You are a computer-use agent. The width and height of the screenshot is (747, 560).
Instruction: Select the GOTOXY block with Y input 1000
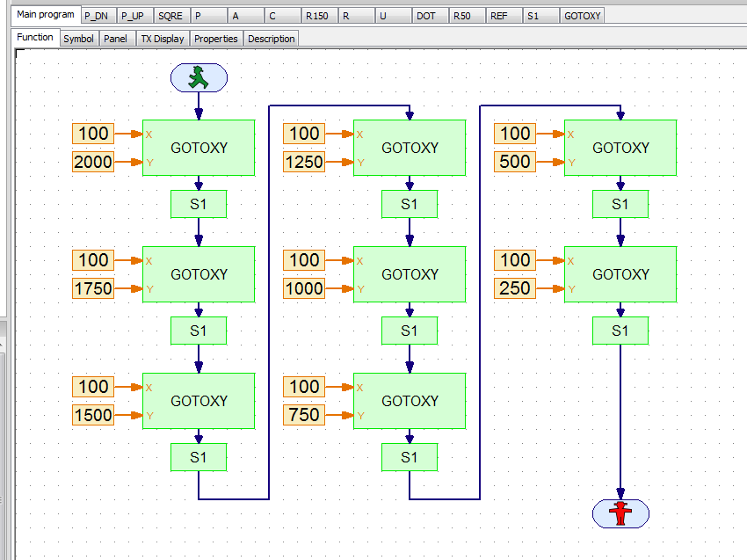[410, 274]
